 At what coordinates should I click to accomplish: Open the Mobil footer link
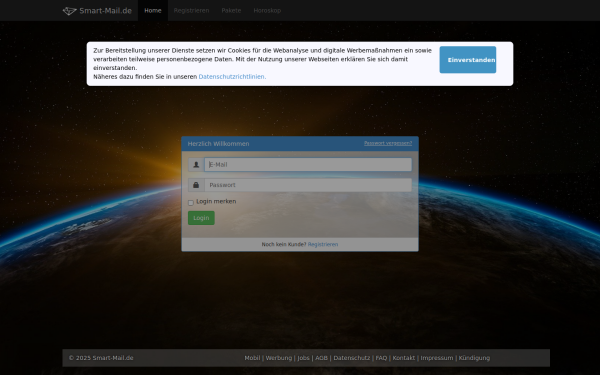pos(252,358)
